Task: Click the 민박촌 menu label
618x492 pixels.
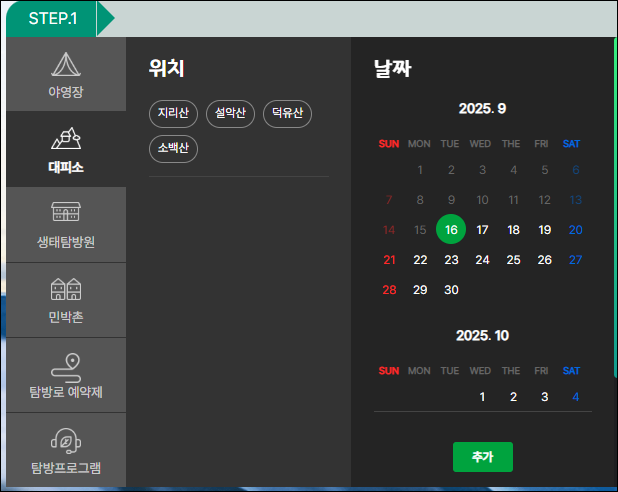Action: [66, 317]
